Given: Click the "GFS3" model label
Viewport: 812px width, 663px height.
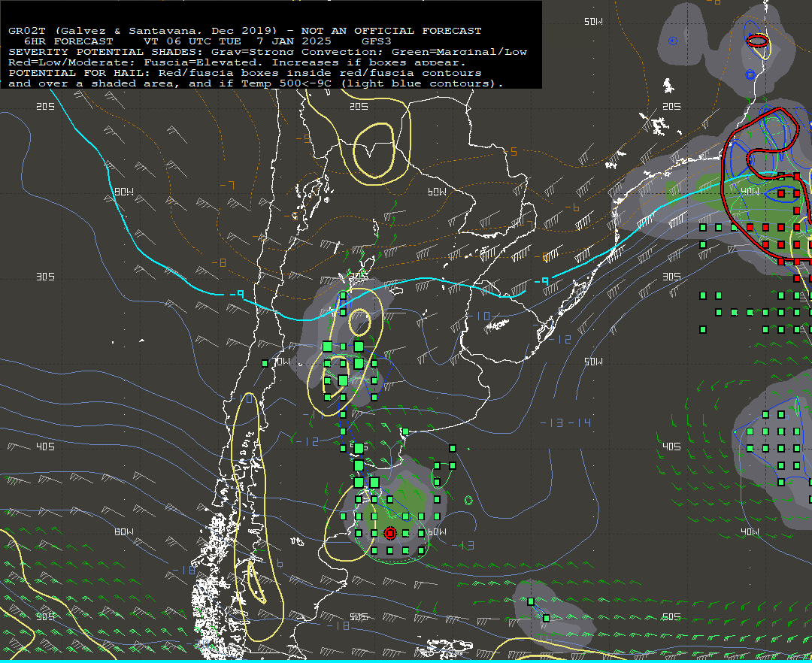Looking at the screenshot, I should [377, 41].
